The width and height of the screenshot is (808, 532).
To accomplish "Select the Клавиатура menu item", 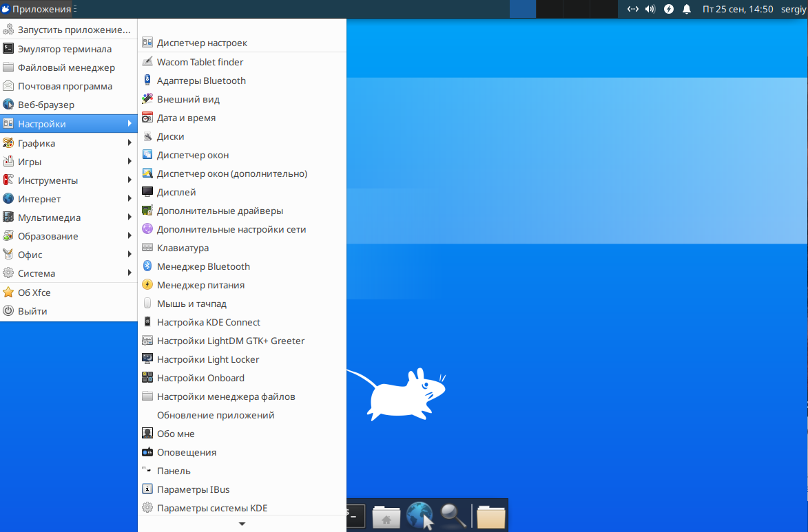I will pos(242,248).
